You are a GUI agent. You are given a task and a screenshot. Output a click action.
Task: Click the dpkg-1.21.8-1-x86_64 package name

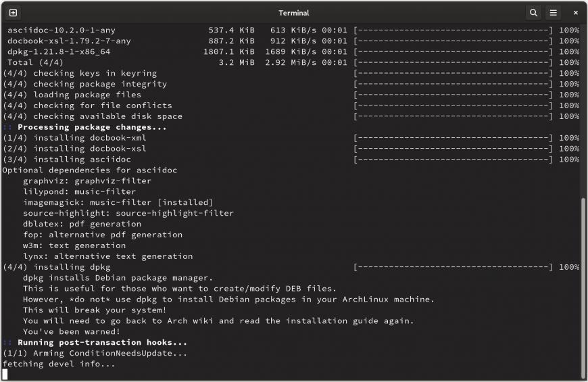(x=59, y=52)
